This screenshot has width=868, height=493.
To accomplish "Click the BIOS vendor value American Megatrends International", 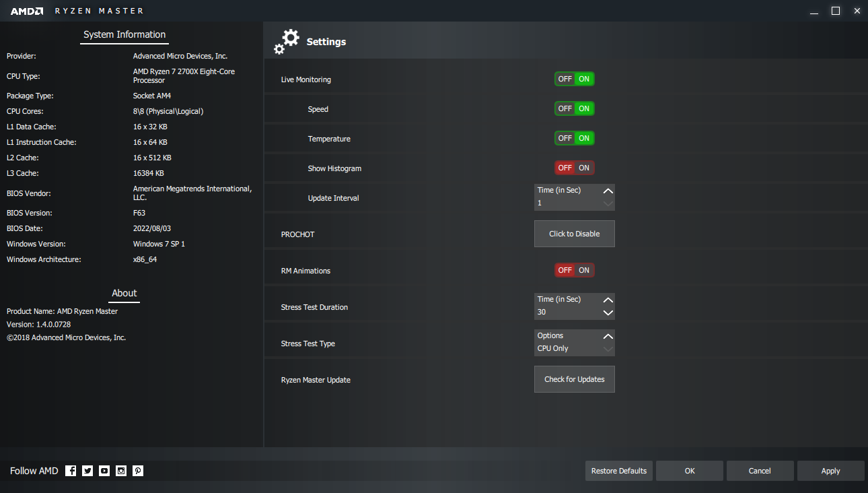I will tap(192, 193).
